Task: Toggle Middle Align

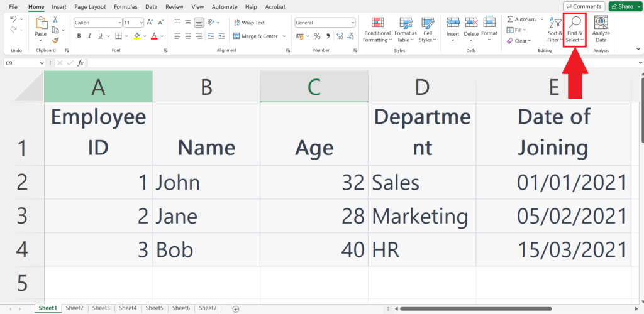Action: coord(188,23)
